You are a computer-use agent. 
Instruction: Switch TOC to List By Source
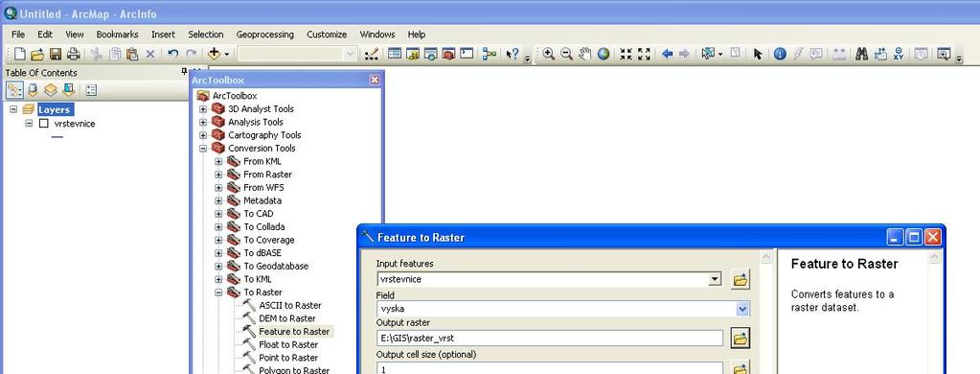33,90
